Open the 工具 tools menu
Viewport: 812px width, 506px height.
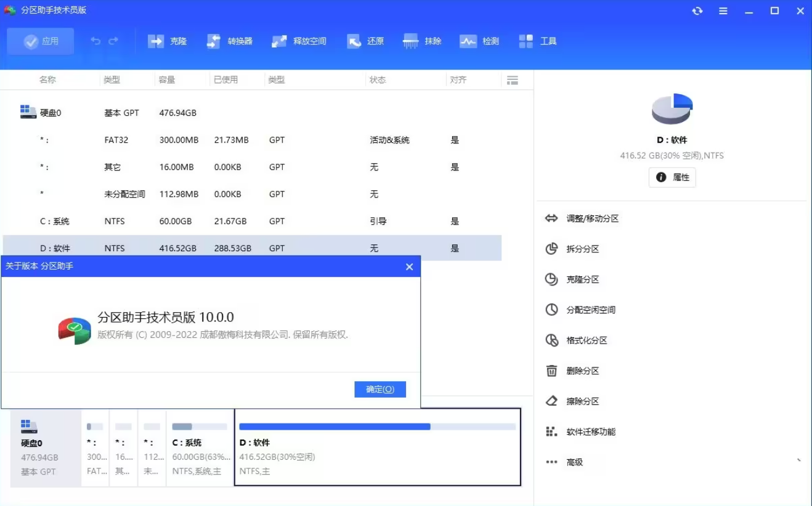[x=537, y=41]
